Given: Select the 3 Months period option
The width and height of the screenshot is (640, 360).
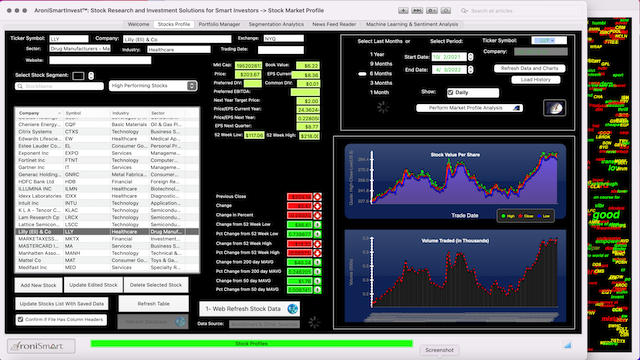Looking at the screenshot, I should (x=381, y=83).
